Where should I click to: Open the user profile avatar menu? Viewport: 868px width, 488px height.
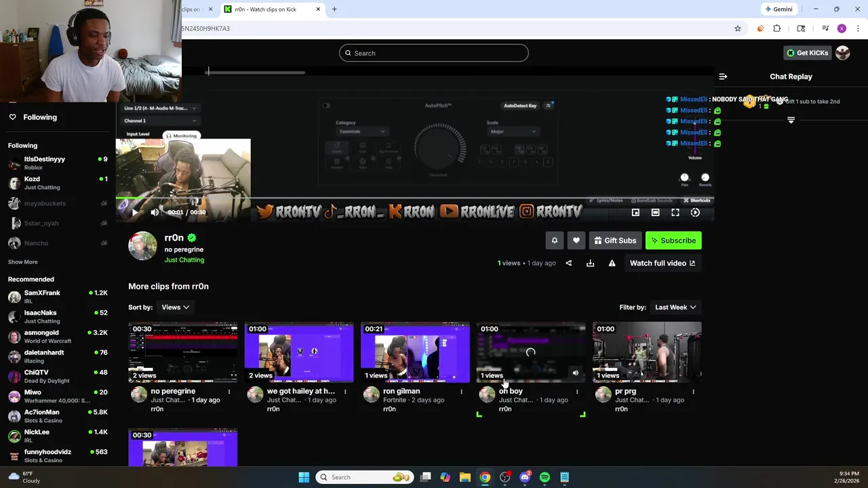[843, 53]
